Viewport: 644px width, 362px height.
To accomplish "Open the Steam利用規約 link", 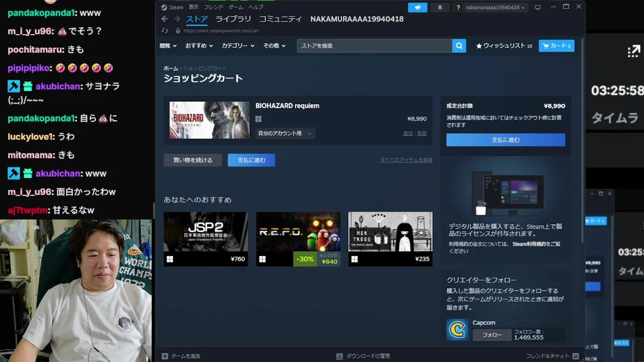I will tap(529, 244).
